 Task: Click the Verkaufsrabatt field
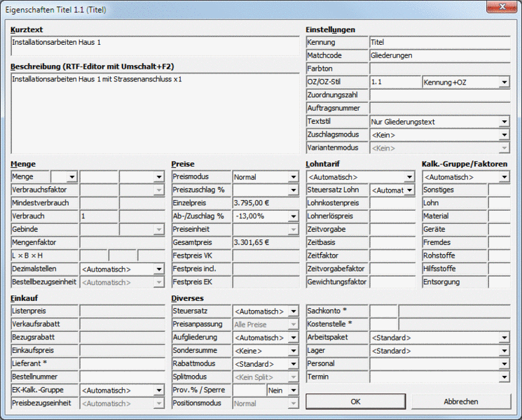(122, 324)
